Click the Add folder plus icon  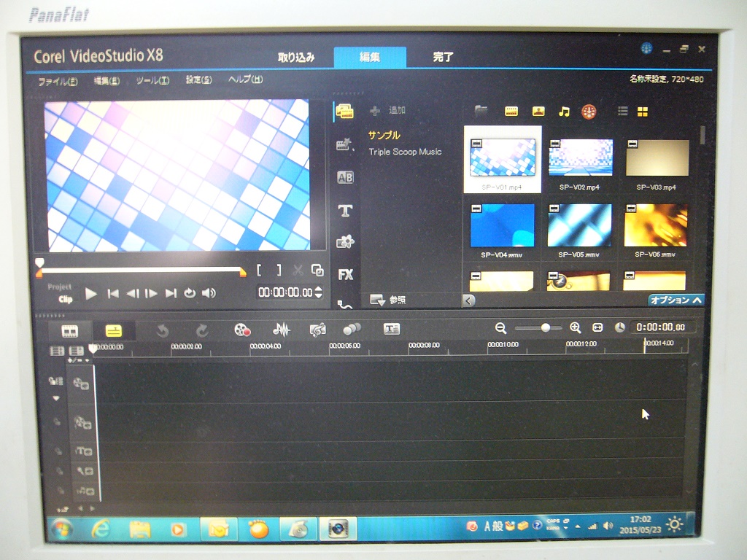pyautogui.click(x=375, y=111)
